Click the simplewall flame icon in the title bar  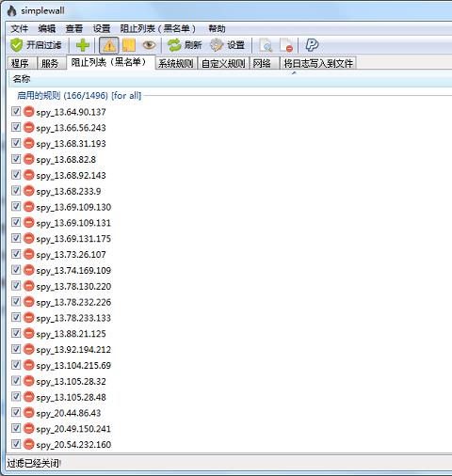12,11
